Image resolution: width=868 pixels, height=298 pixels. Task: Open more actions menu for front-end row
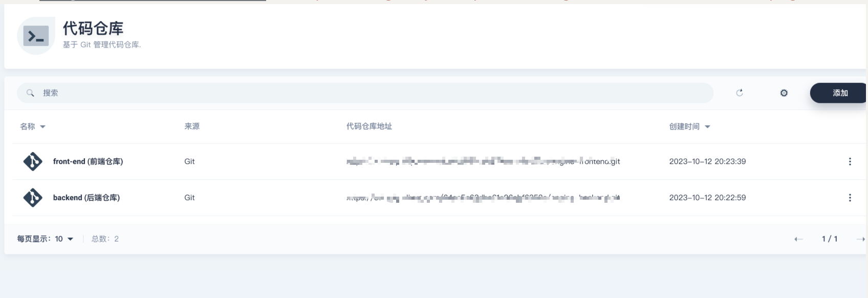[x=850, y=161]
